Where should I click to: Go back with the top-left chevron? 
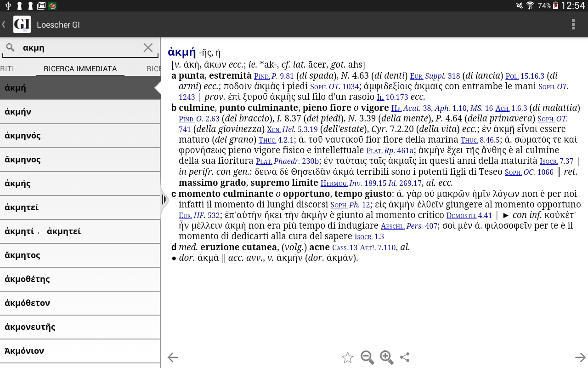tap(4, 24)
